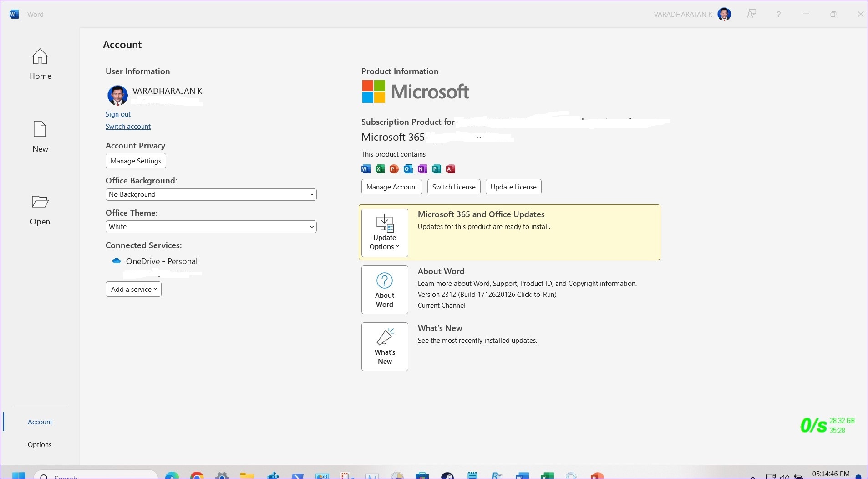The image size is (868, 479).
Task: Click the 'This product contains' label
Action: [393, 154]
